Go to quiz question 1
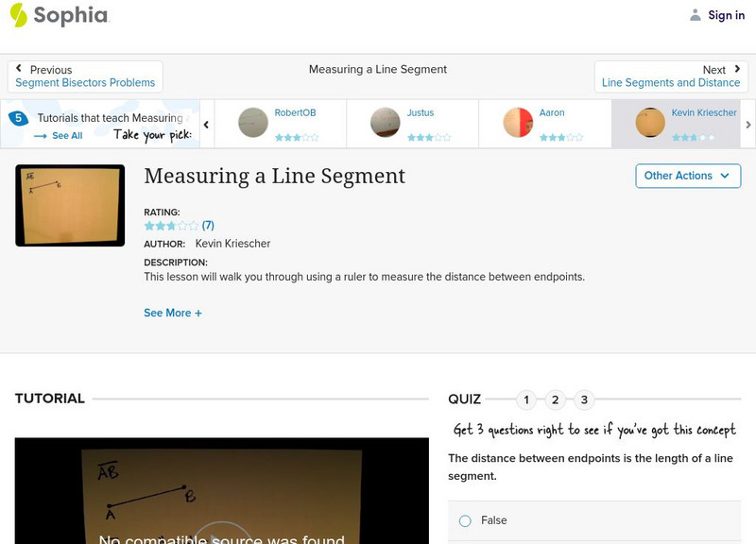This screenshot has width=756, height=544. [526, 399]
